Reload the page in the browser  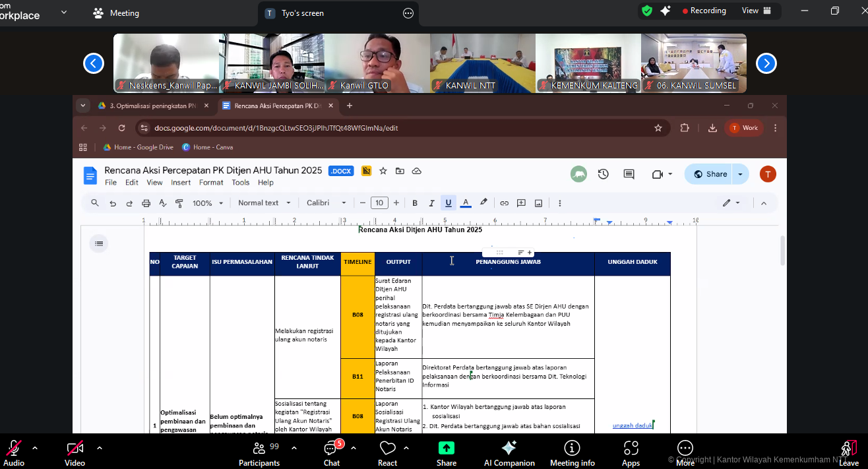[x=121, y=128]
